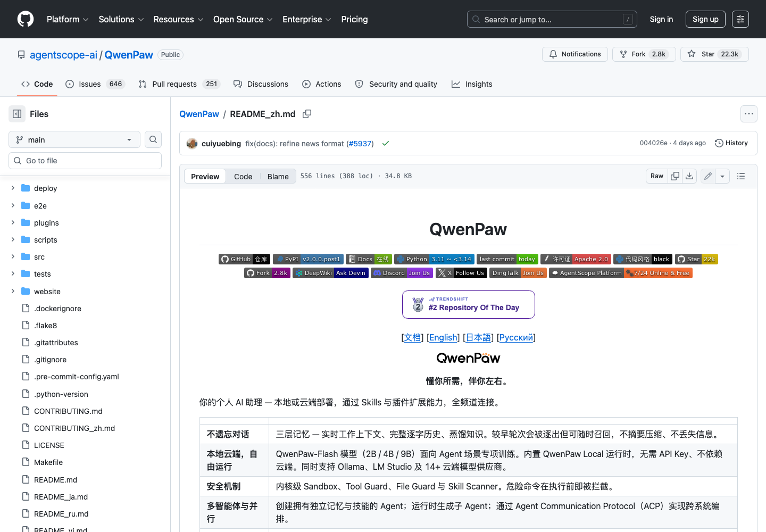Image resolution: width=766 pixels, height=532 pixels.
Task: Expand the deploy folder chevron
Action: (13, 188)
